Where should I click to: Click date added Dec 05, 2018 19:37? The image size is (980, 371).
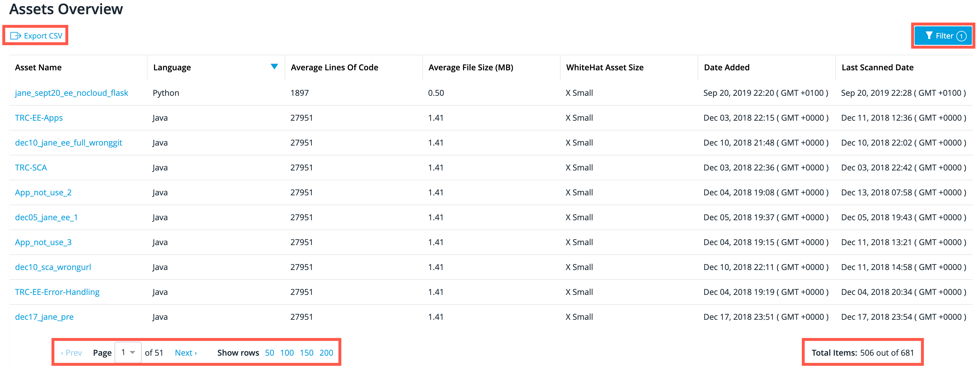point(766,217)
